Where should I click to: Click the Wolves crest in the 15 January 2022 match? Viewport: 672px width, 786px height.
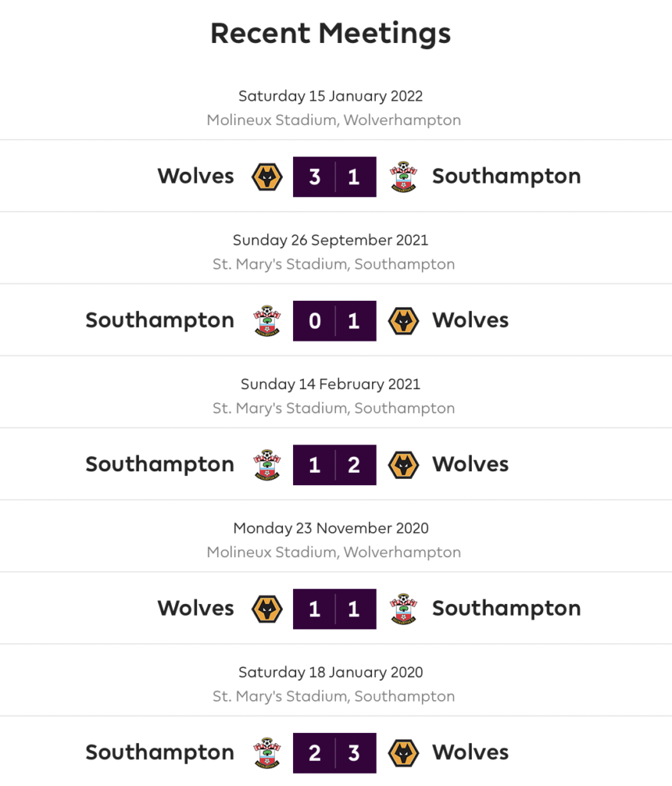point(267,177)
